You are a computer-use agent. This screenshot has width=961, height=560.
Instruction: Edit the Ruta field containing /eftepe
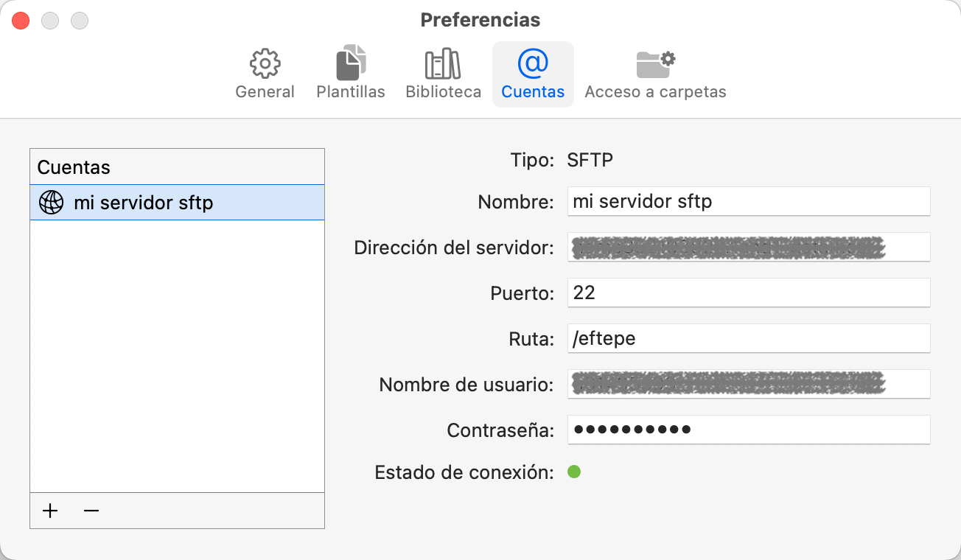click(749, 338)
